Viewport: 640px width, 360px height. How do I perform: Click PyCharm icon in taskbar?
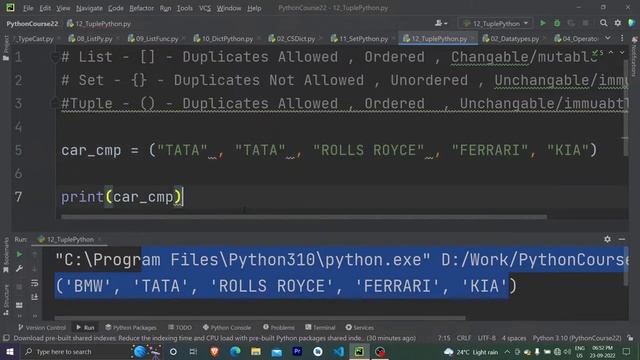tap(359, 351)
